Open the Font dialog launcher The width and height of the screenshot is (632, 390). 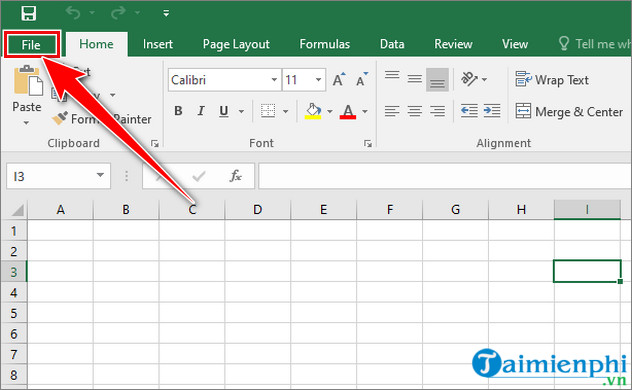pyautogui.click(x=368, y=143)
